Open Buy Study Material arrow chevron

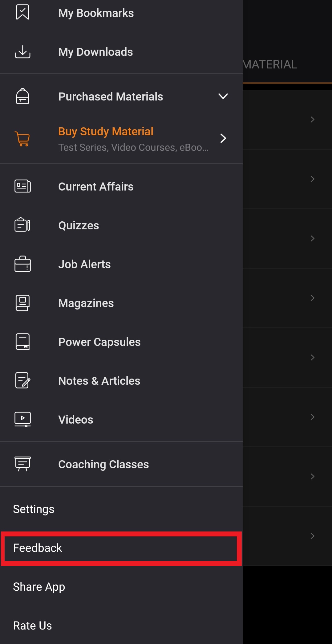[223, 138]
